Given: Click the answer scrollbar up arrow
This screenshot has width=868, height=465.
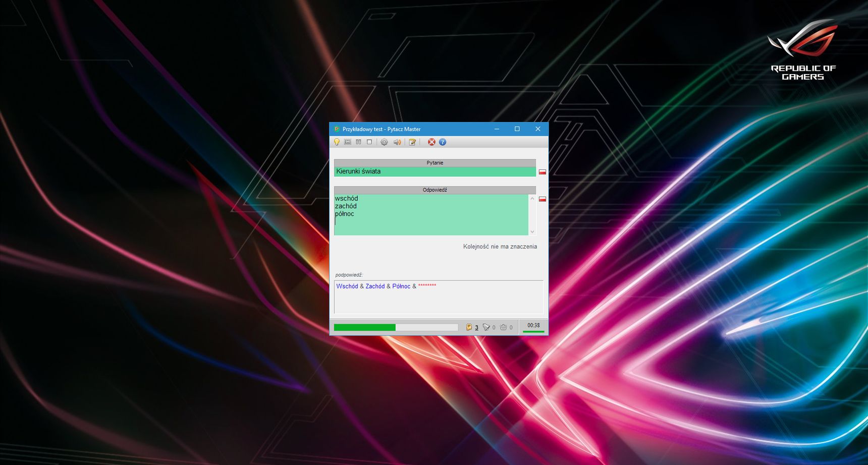Looking at the screenshot, I should (x=532, y=198).
